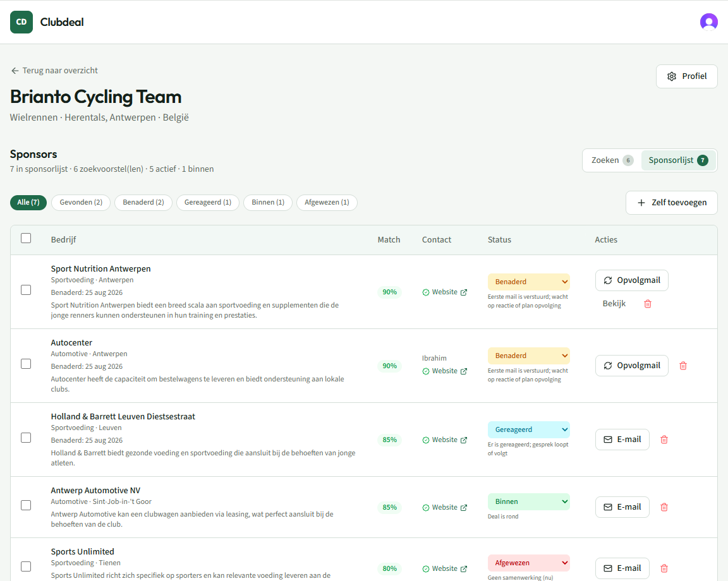Image resolution: width=728 pixels, height=581 pixels.
Task: Open the Afgewezen status dropdown
Action: [528, 563]
